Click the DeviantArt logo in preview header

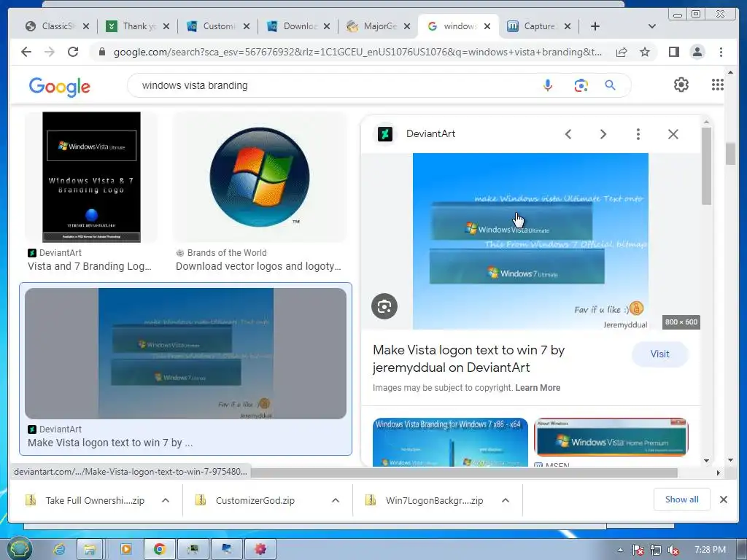(x=385, y=134)
